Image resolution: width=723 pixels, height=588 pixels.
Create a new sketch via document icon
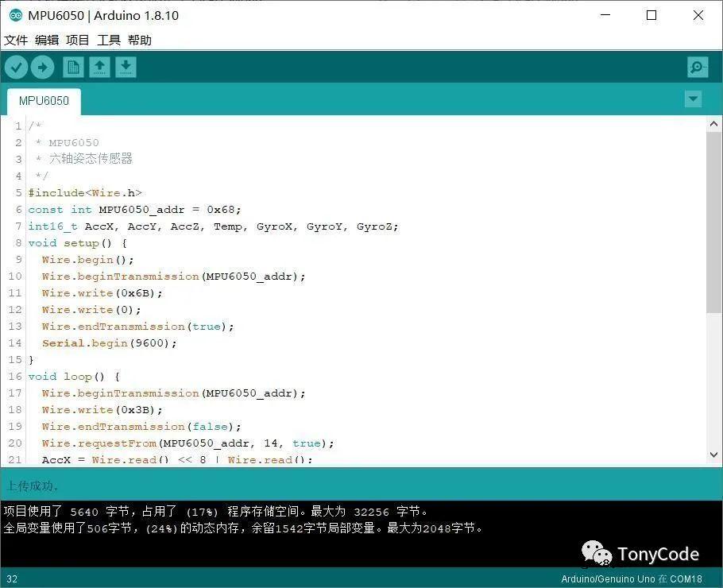73,68
